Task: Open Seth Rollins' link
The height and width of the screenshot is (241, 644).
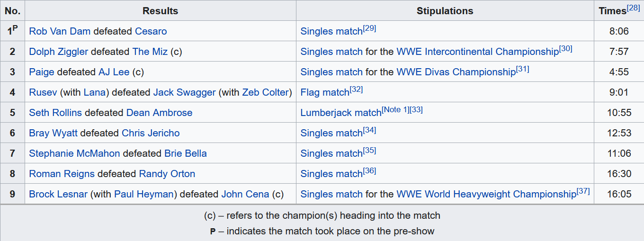Action: 55,113
